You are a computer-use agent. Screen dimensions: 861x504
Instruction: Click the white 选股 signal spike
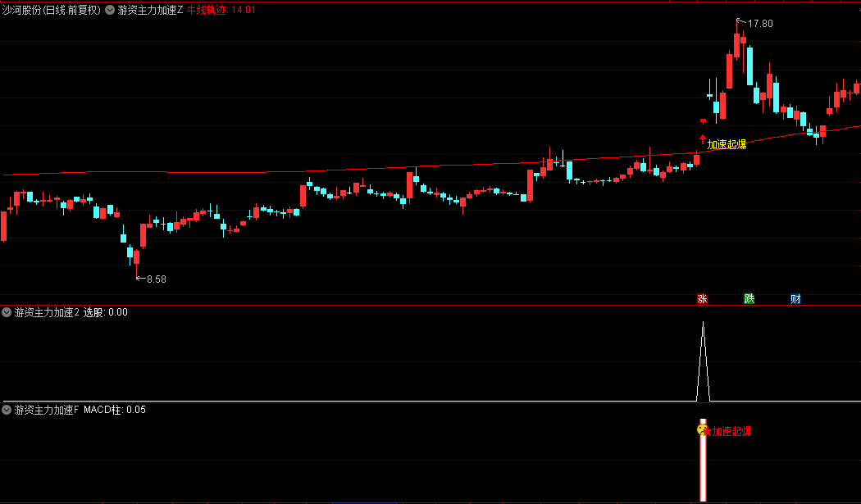pyautogui.click(x=703, y=361)
